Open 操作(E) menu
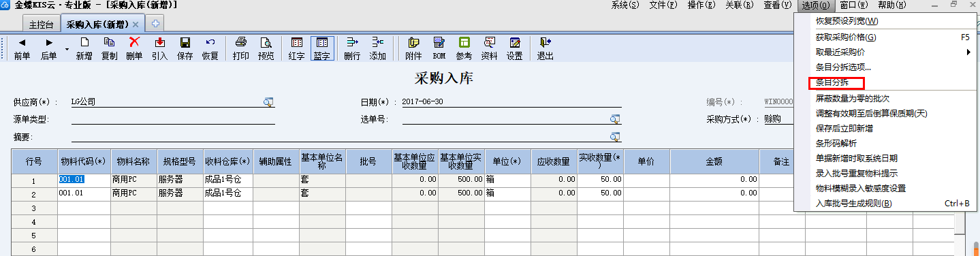 coord(701,5)
